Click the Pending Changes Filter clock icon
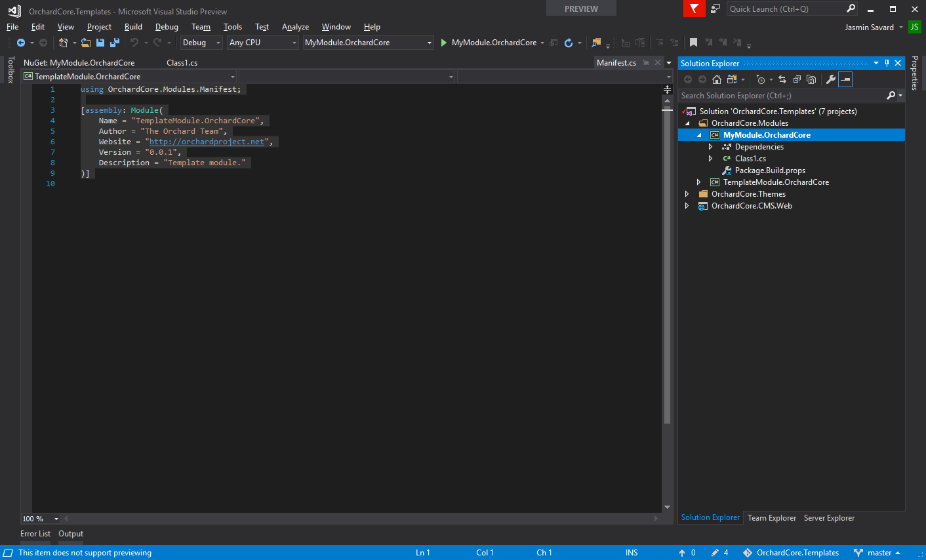This screenshot has width=926, height=560. [761, 79]
